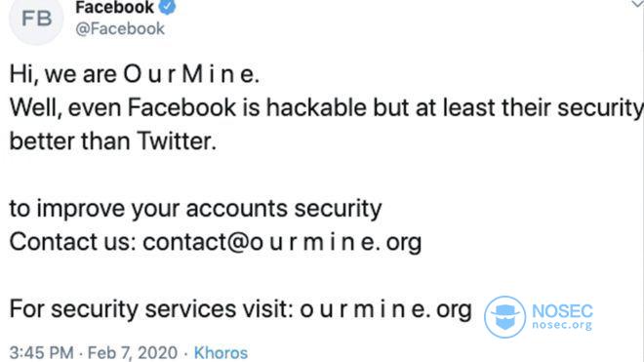Click the 'even Facebook is hackable' line

[x=327, y=108]
